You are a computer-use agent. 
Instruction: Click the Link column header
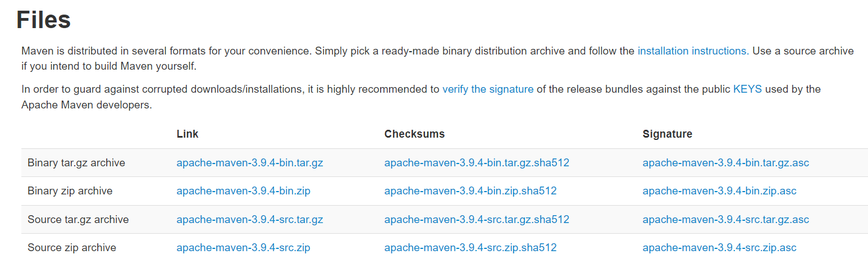click(x=188, y=134)
